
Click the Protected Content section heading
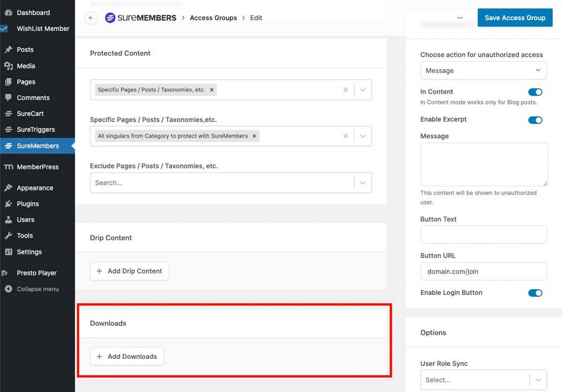coord(120,53)
